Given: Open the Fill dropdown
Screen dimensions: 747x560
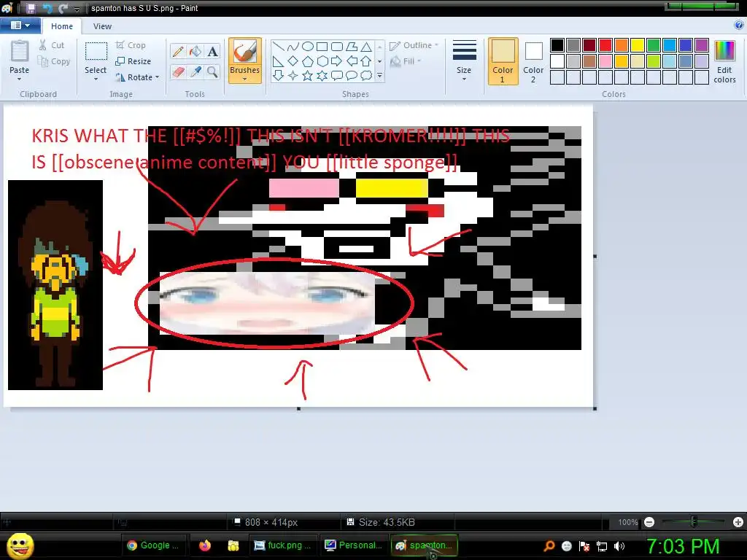Looking at the screenshot, I should tap(406, 61).
